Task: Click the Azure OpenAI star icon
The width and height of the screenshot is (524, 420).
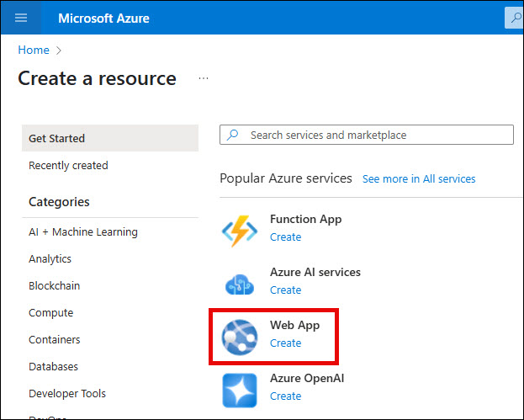Action: [x=240, y=391]
